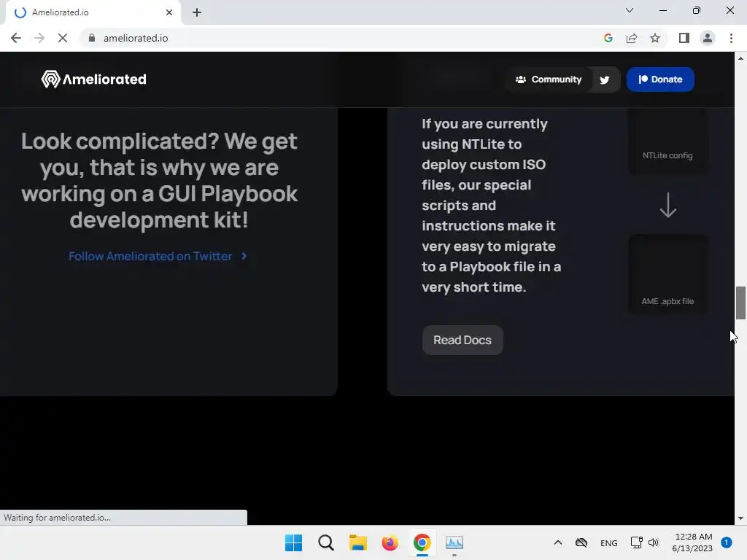
Task: Share this page icon
Action: 632,38
